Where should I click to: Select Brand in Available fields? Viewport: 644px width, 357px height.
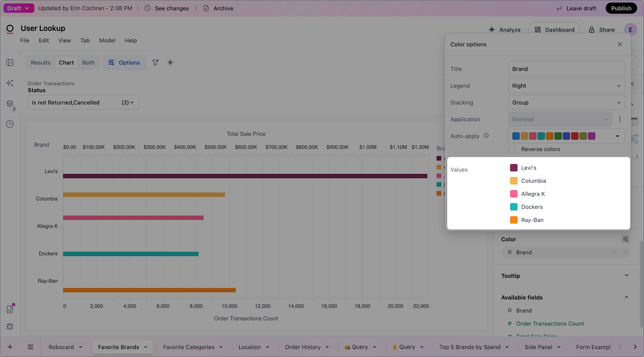pos(524,310)
